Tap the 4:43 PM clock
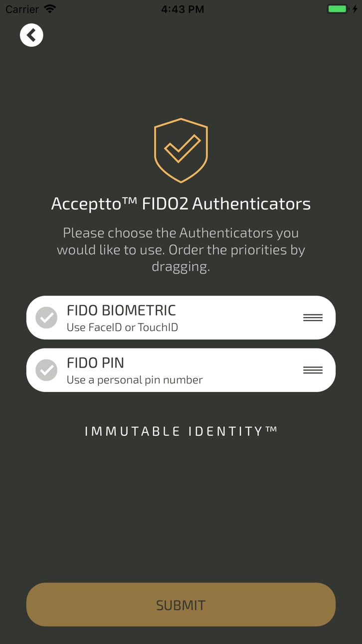Image resolution: width=362 pixels, height=644 pixels. pos(182,9)
